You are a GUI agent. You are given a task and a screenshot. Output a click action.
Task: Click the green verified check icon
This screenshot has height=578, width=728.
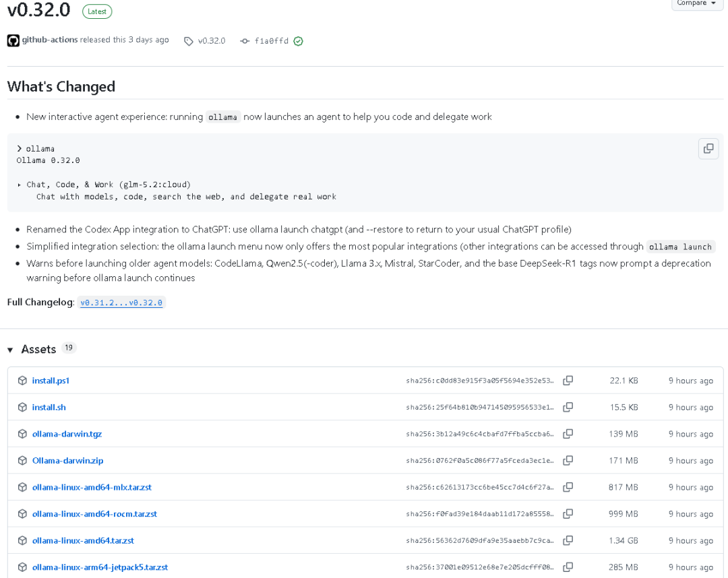pos(298,41)
